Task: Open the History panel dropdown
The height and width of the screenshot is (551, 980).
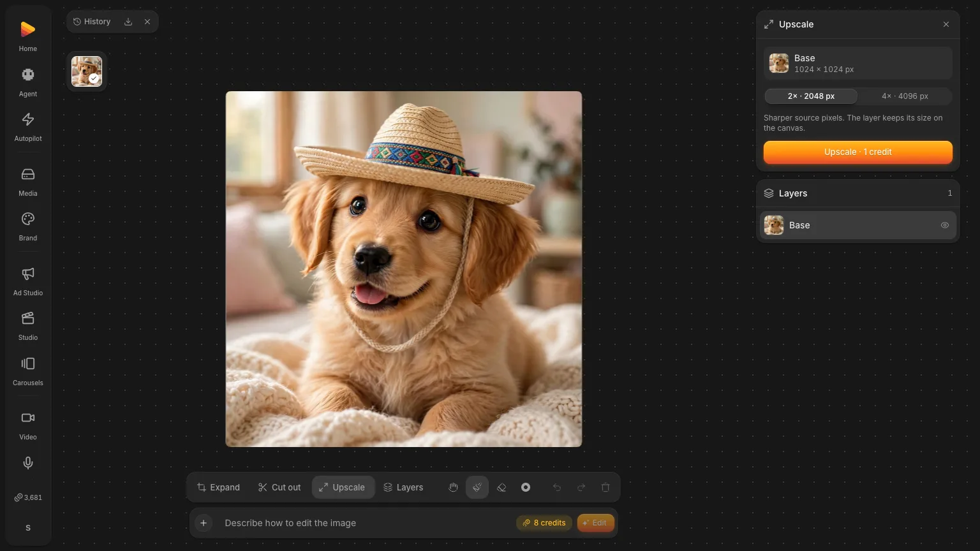Action: point(92,22)
